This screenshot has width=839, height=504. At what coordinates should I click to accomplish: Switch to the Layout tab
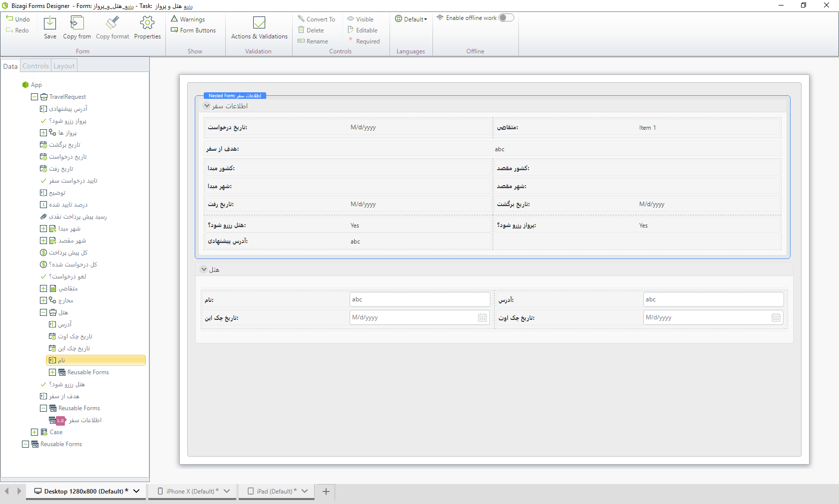(x=64, y=66)
